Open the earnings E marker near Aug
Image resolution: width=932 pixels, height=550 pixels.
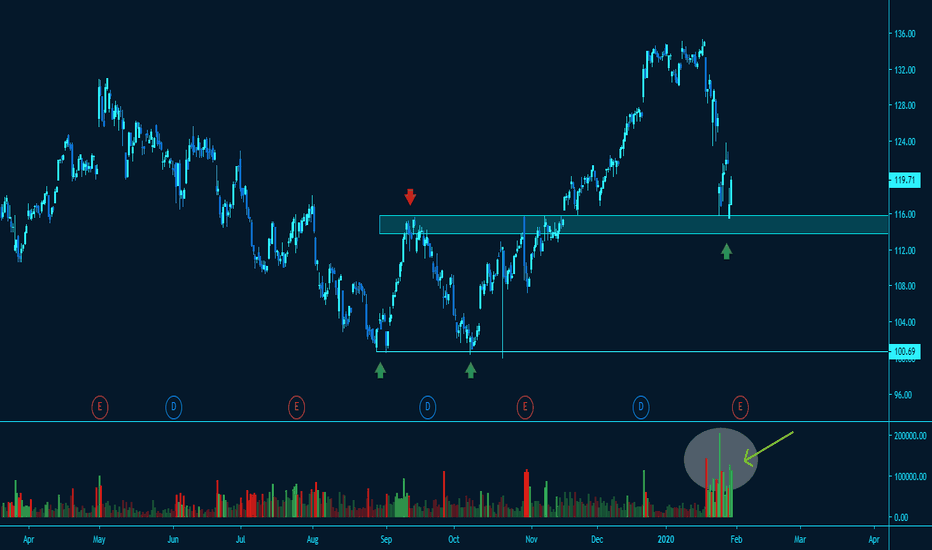(x=297, y=407)
